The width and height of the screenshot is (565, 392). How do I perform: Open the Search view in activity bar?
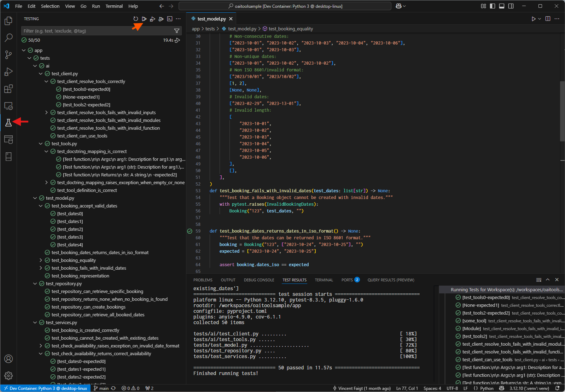click(x=8, y=37)
